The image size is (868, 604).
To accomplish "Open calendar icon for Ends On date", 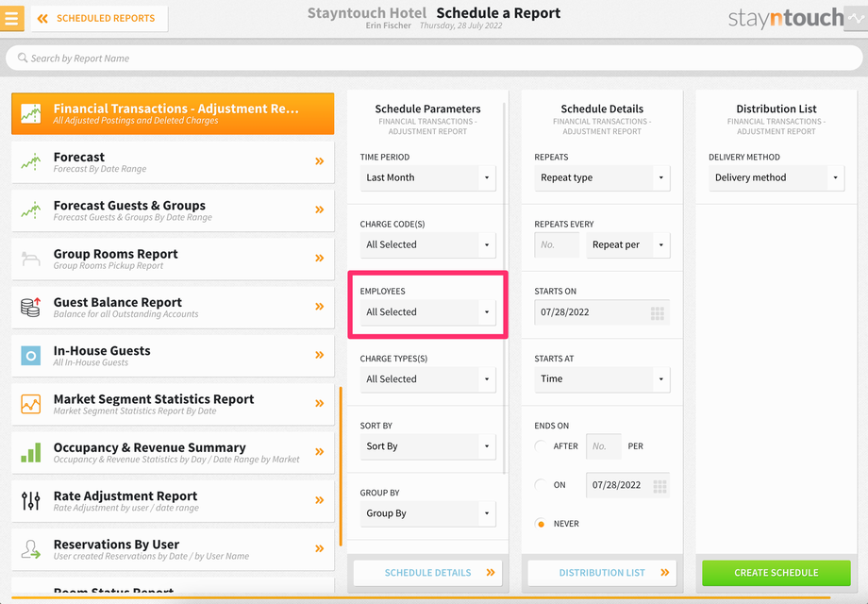I will (x=659, y=486).
